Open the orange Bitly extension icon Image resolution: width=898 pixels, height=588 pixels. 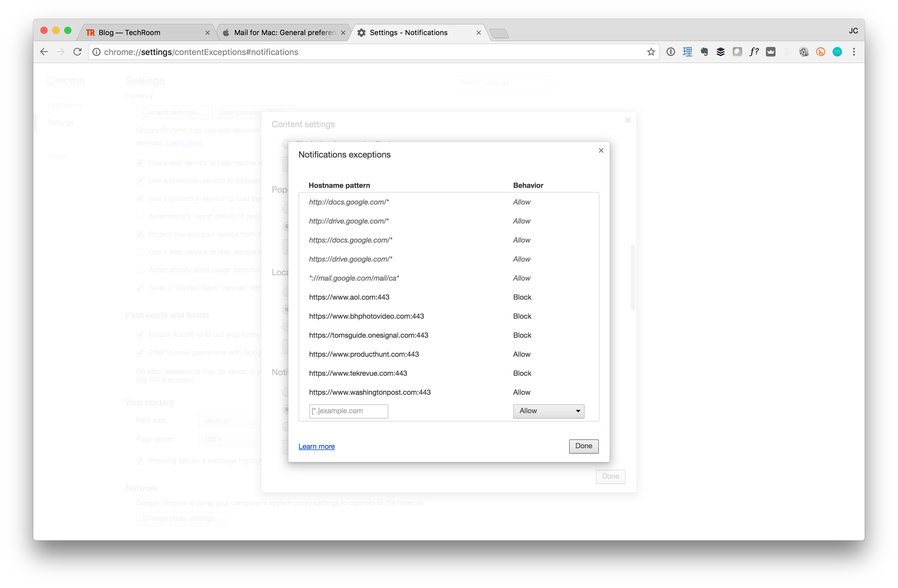(x=820, y=52)
